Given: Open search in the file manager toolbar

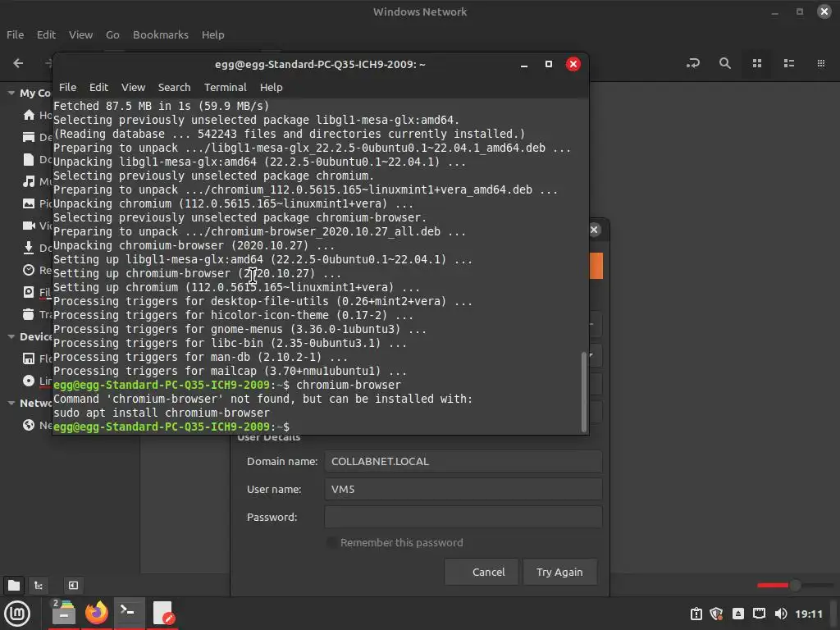Looking at the screenshot, I should (725, 63).
